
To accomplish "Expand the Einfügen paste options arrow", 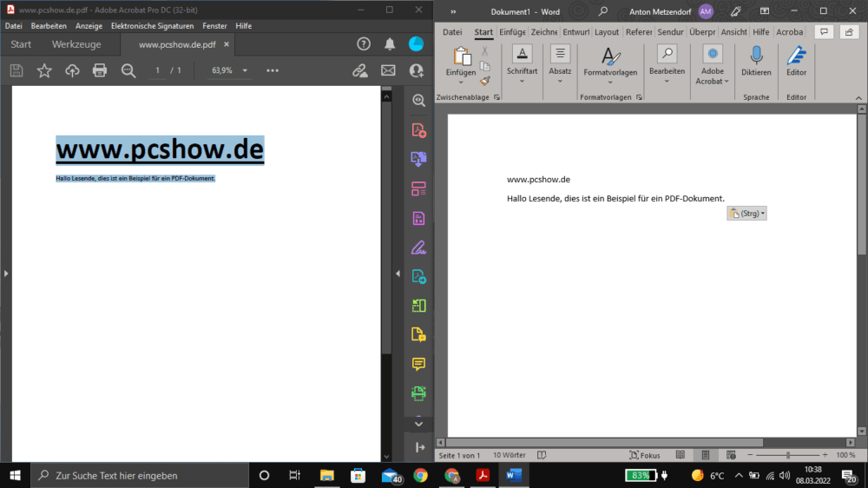I will click(461, 82).
